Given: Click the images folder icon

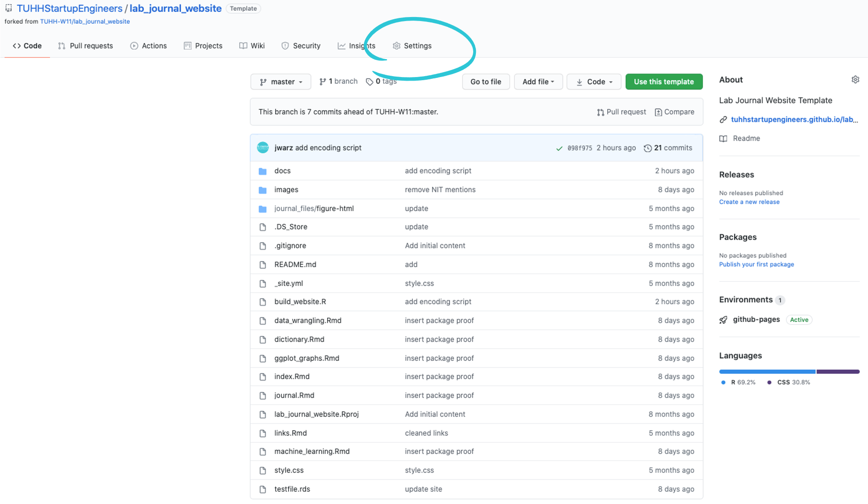Looking at the screenshot, I should [263, 190].
